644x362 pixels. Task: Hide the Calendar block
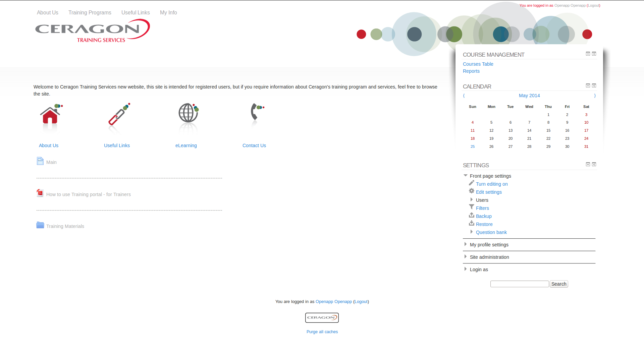coord(588,85)
